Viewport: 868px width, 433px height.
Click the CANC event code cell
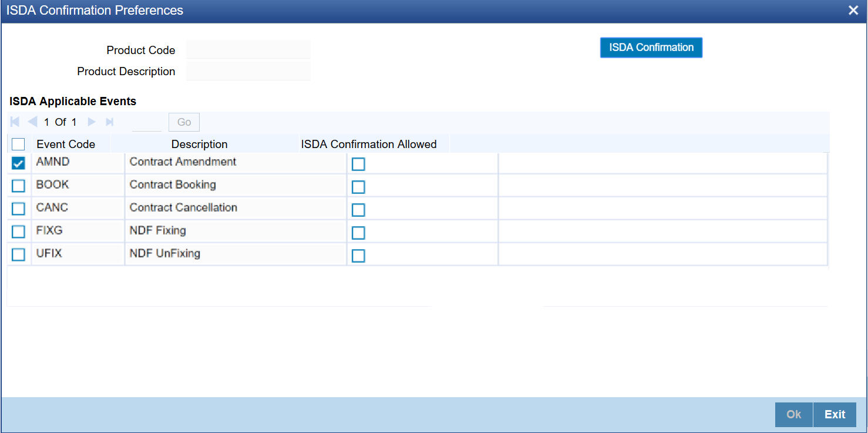coord(78,209)
